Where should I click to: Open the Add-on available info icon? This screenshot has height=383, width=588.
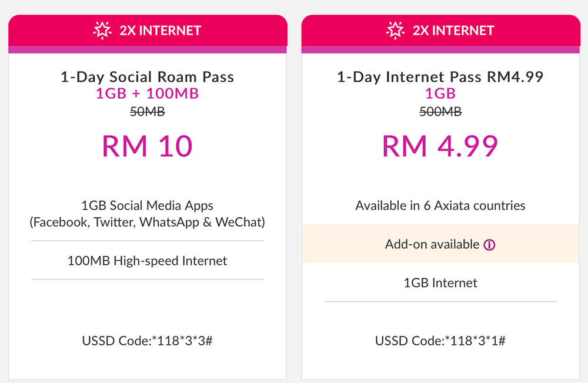coord(489,245)
